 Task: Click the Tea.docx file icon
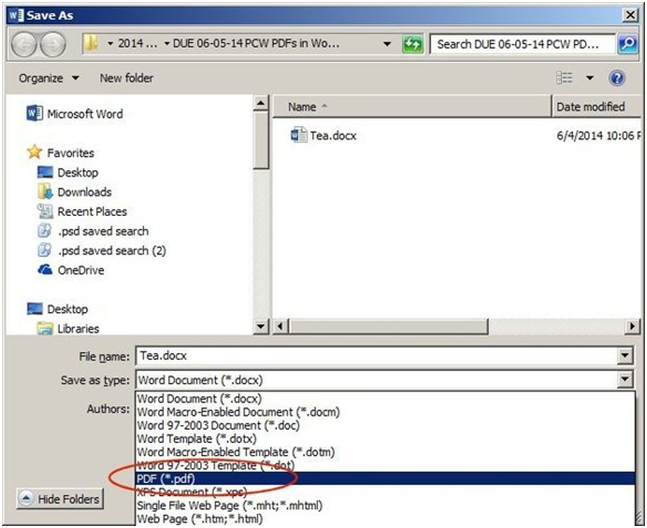click(x=299, y=135)
